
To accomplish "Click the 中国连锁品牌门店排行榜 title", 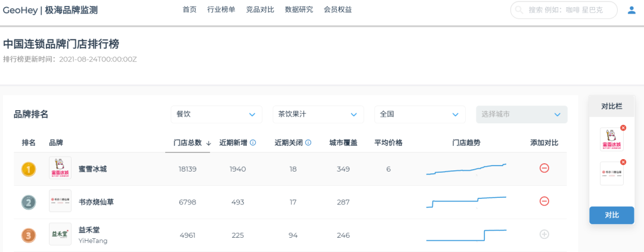I will (x=61, y=44).
